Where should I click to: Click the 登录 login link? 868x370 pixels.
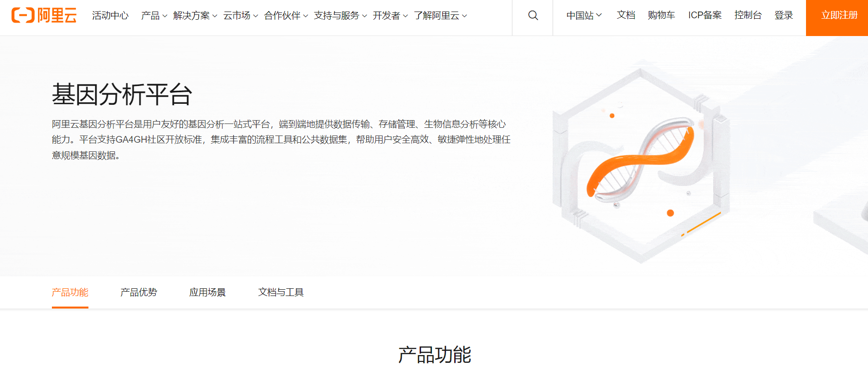[783, 15]
